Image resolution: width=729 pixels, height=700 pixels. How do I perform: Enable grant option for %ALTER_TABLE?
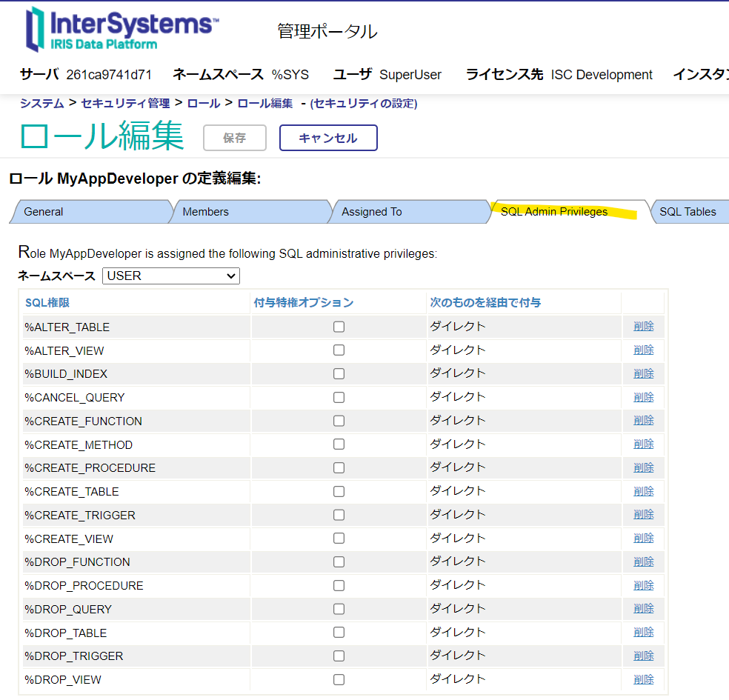tap(339, 327)
